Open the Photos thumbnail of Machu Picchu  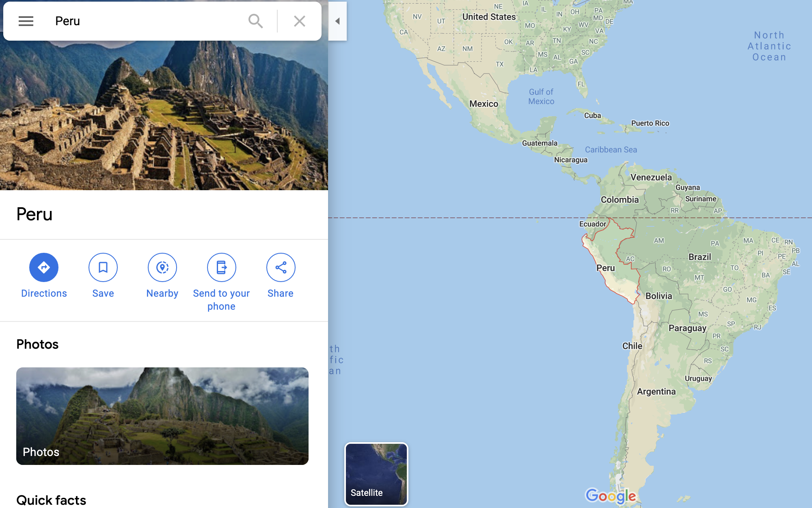pyautogui.click(x=162, y=416)
